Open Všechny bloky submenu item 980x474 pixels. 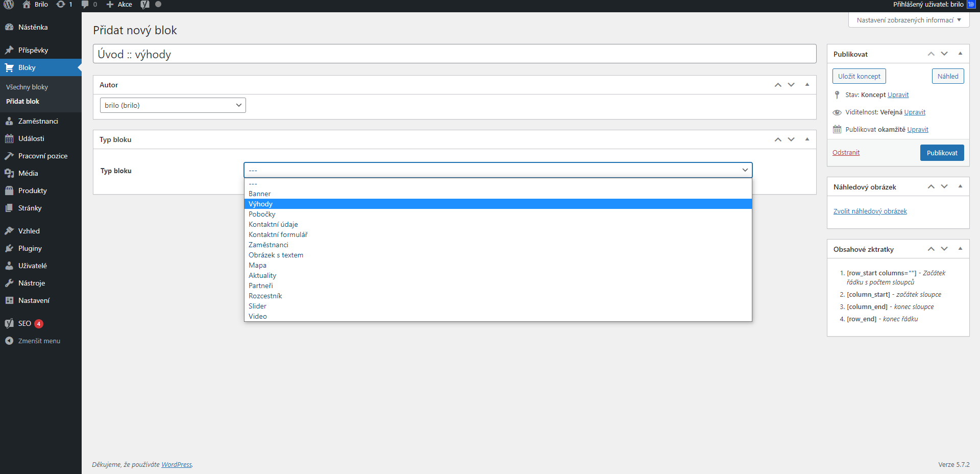click(27, 87)
